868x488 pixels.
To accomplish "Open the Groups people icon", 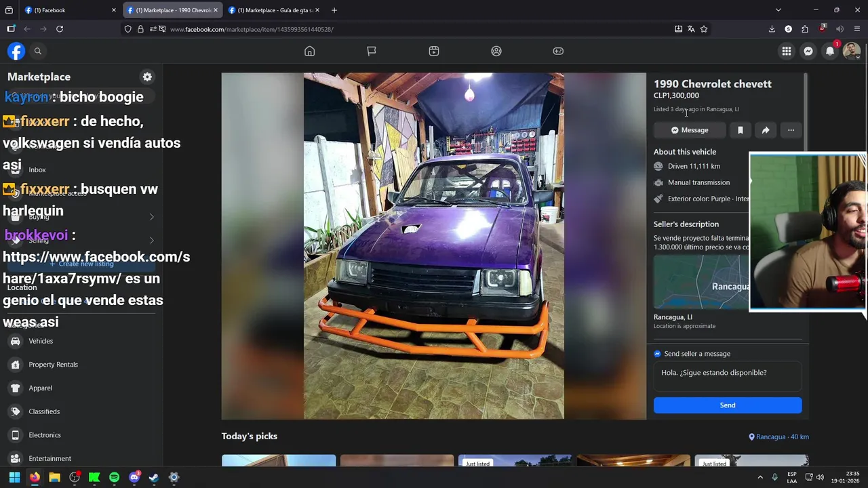I will coord(496,51).
